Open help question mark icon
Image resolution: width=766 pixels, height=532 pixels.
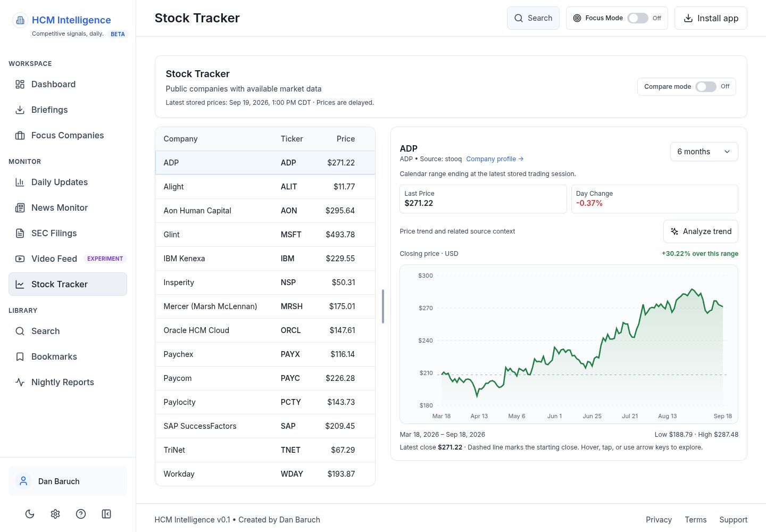pyautogui.click(x=81, y=514)
